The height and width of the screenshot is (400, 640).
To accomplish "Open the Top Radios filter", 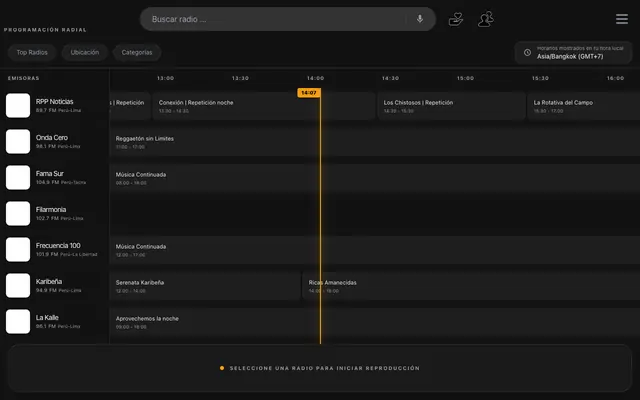I will click(x=32, y=53).
